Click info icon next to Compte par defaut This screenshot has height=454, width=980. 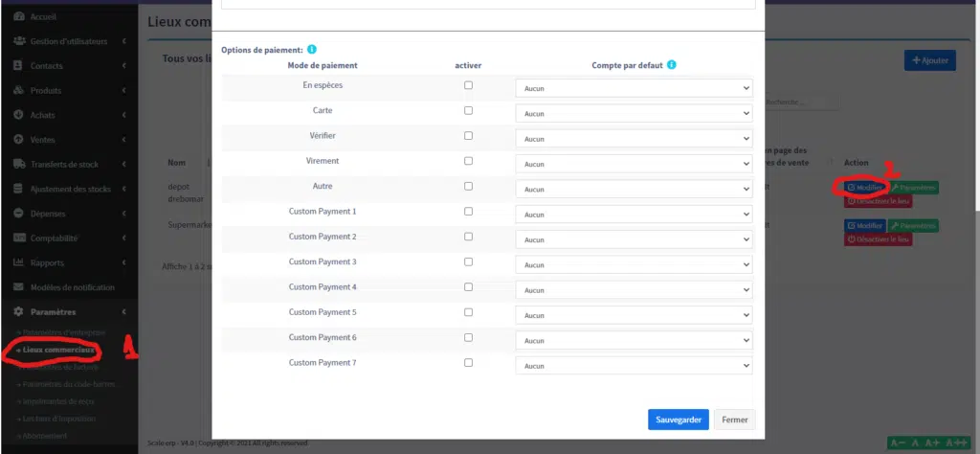click(x=672, y=65)
